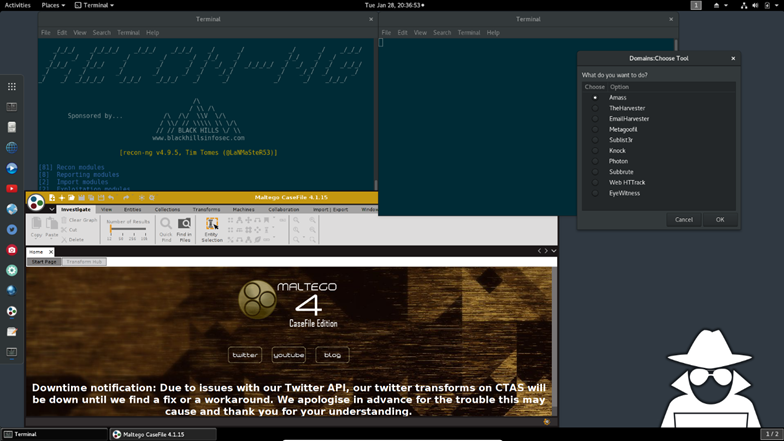Open Help menu in right Terminal window
This screenshot has height=441, width=784.
point(493,32)
